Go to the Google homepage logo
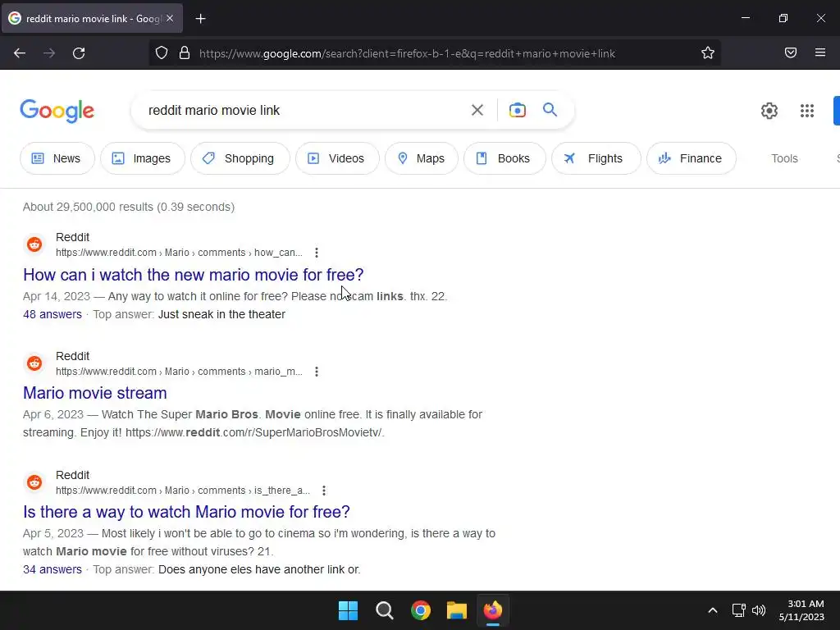This screenshot has height=630, width=840. coord(57,111)
